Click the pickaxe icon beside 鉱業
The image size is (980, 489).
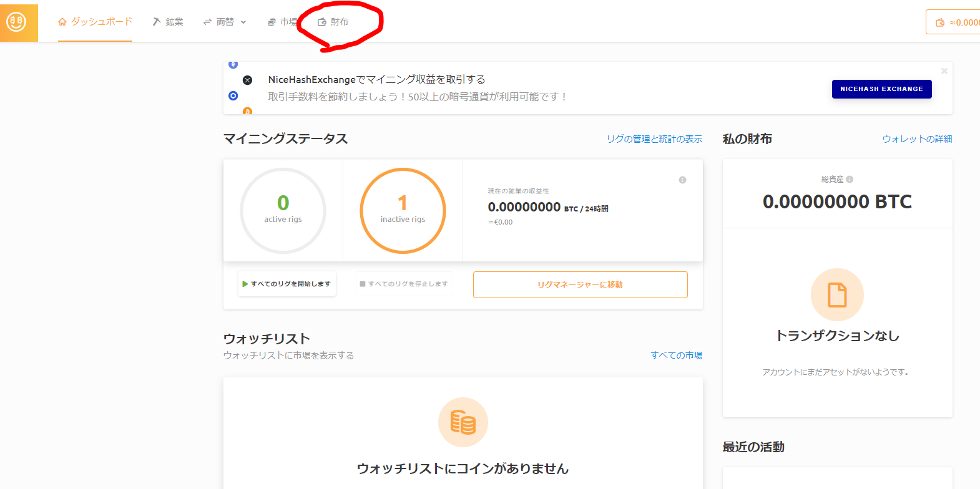coord(157,22)
